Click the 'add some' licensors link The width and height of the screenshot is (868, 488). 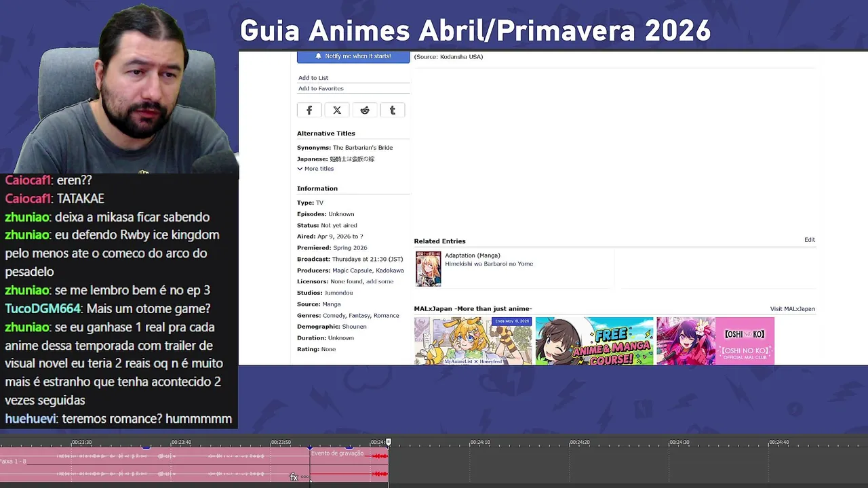point(380,282)
